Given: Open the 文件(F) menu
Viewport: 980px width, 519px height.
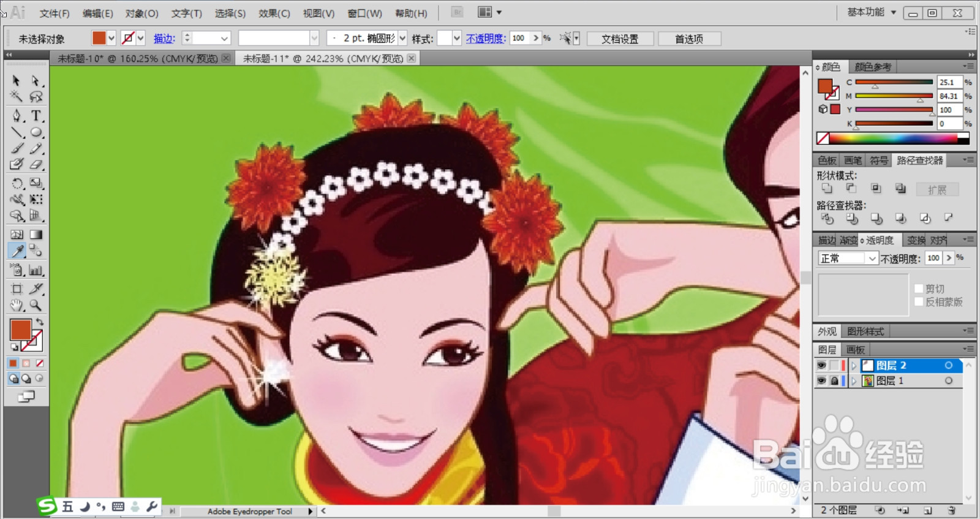Looking at the screenshot, I should (x=55, y=13).
